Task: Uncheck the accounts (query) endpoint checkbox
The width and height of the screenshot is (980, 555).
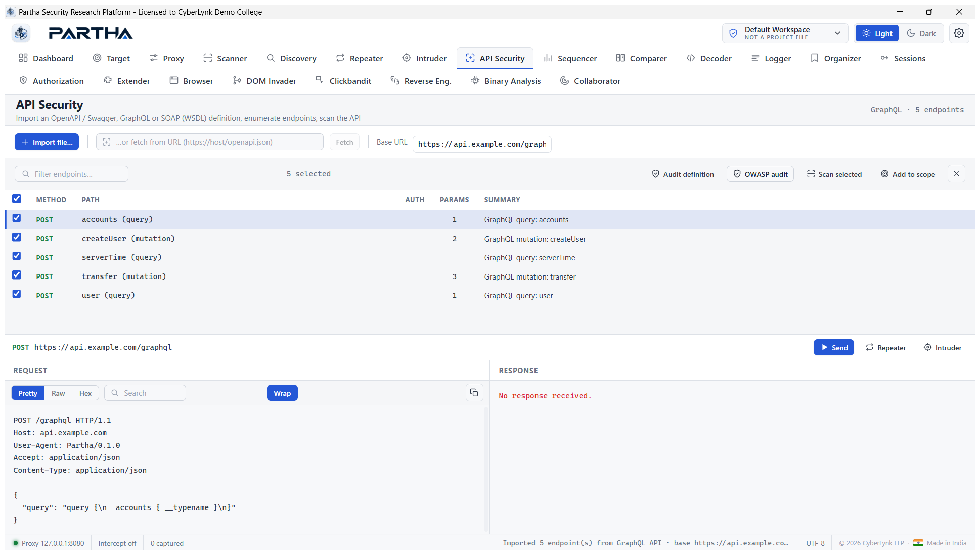Action: (17, 218)
